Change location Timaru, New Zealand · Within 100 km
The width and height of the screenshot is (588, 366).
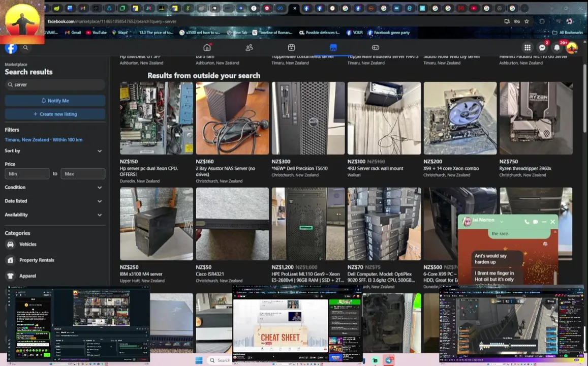[44, 139]
